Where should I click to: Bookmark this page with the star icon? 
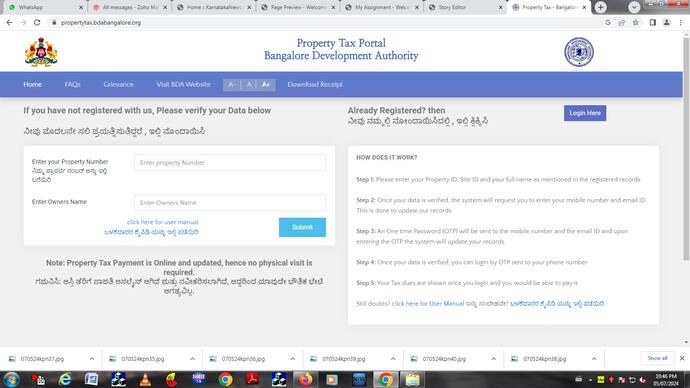pos(635,22)
